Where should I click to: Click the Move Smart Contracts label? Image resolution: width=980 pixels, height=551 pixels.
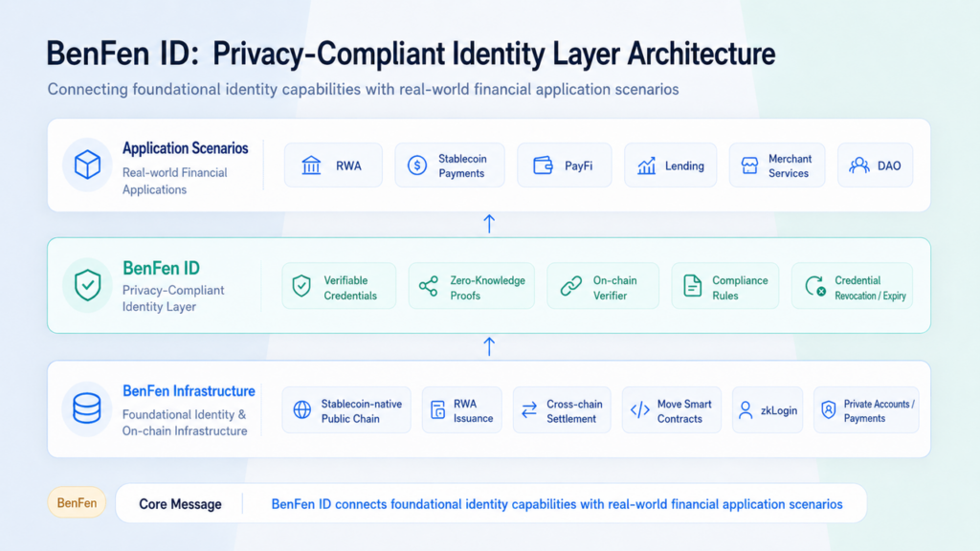684,411
